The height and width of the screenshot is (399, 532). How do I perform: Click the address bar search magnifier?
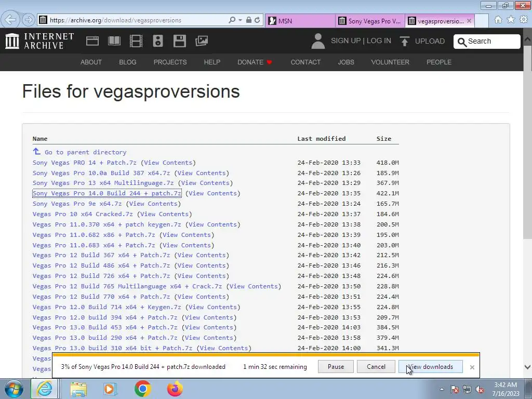tap(232, 20)
